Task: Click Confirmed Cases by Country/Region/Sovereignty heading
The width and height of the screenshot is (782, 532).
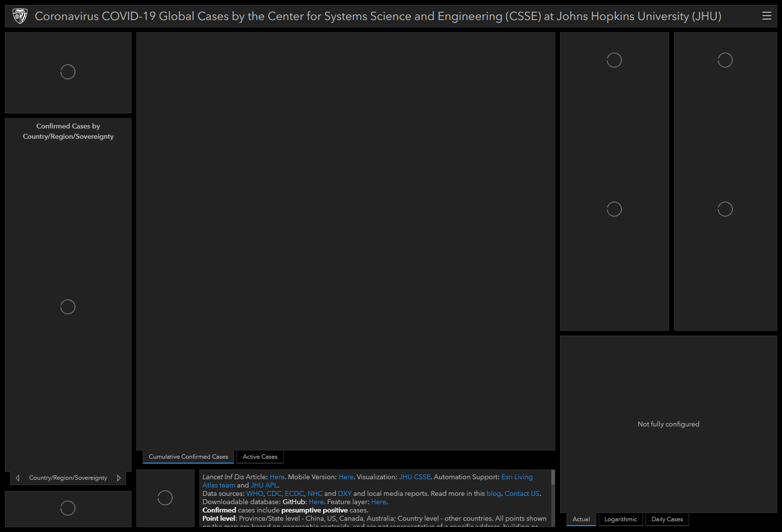Action: pyautogui.click(x=68, y=131)
